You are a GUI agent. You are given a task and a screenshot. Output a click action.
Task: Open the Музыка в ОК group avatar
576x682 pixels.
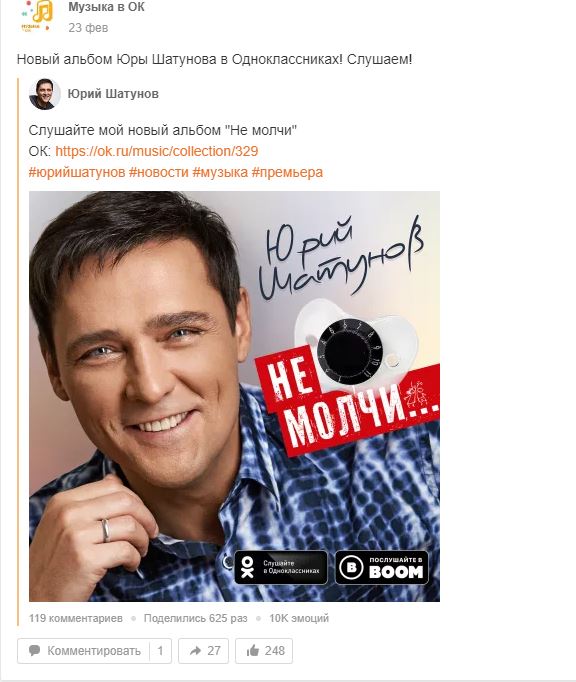37,16
